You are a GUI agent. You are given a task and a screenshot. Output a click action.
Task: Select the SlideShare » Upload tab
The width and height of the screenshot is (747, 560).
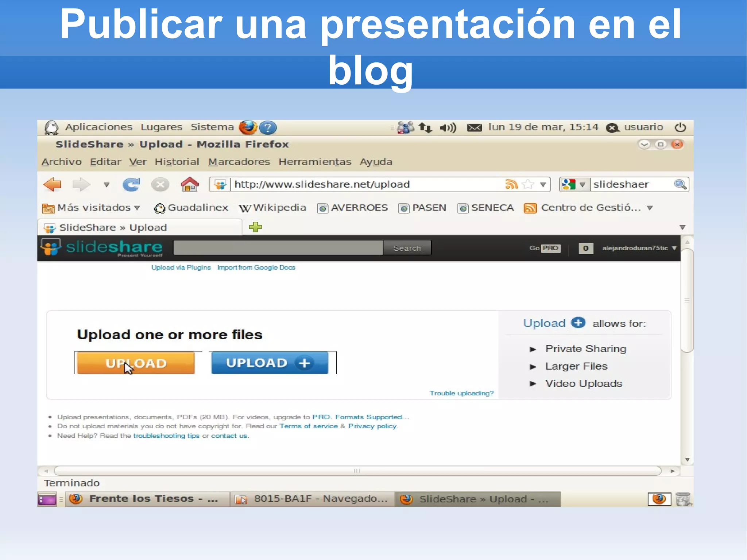tap(140, 227)
